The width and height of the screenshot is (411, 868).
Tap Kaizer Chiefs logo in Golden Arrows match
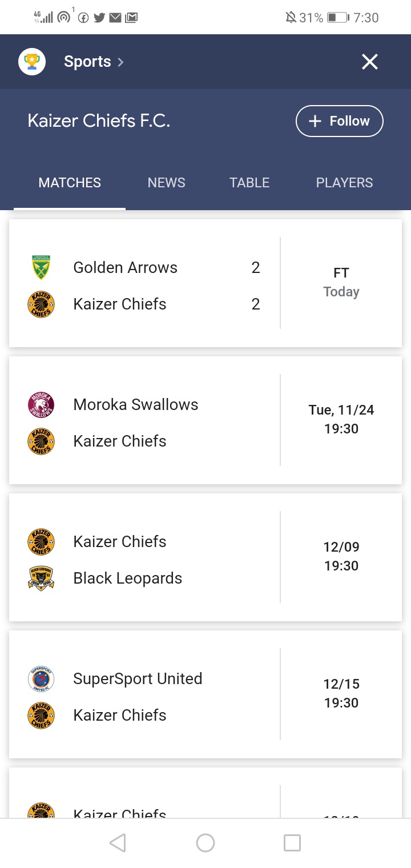click(41, 304)
